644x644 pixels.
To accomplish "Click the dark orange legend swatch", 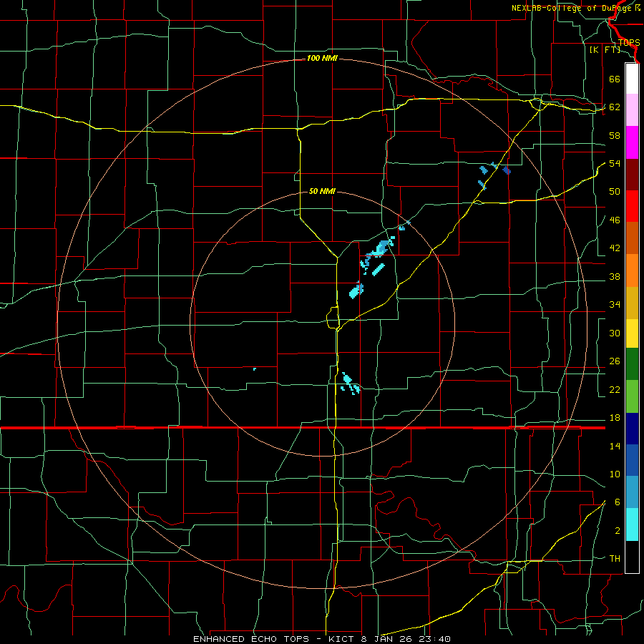I will [x=632, y=238].
